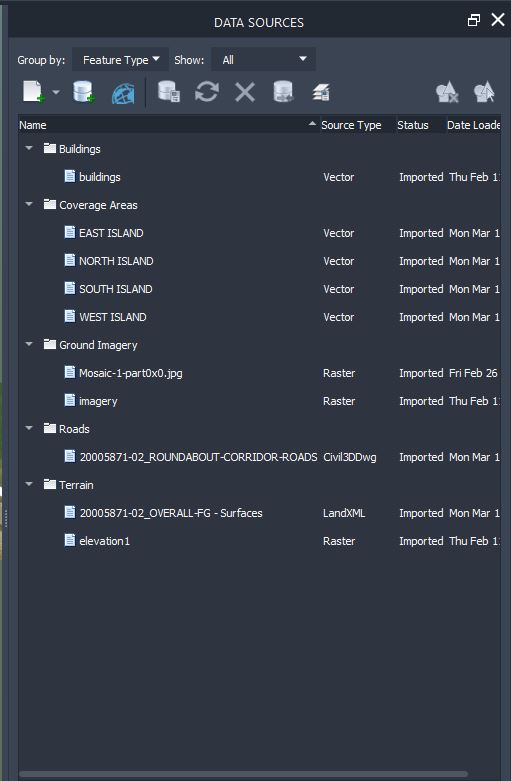Select the buildings vector data source
The height and width of the screenshot is (781, 511).
point(259,177)
